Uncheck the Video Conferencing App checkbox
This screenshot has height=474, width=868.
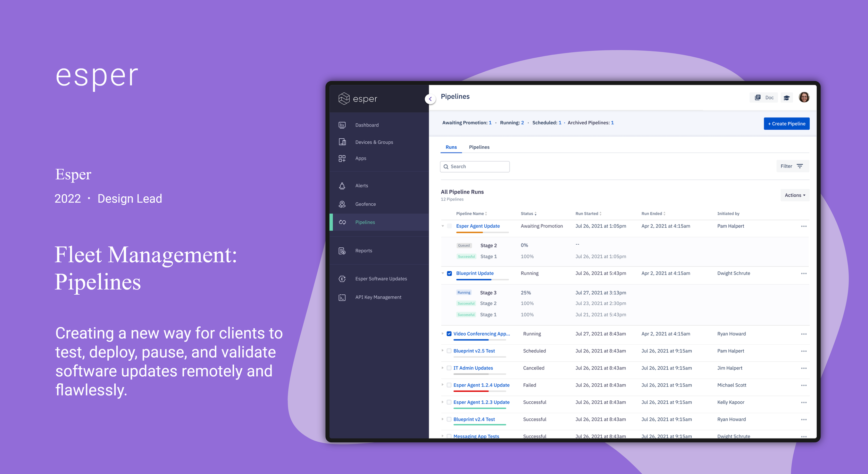449,334
